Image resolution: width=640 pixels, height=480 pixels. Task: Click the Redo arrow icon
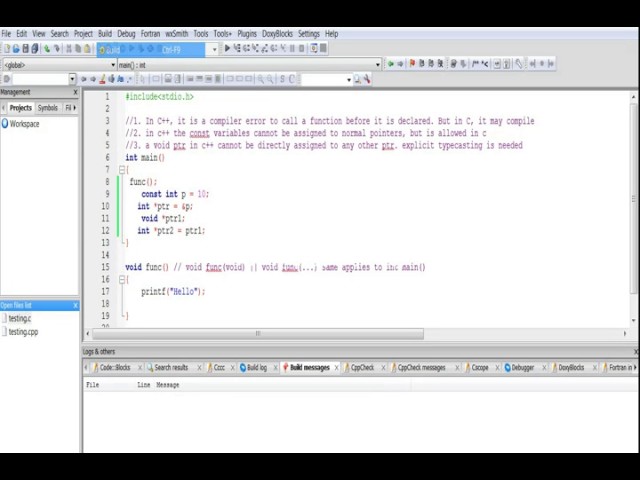[57, 49]
